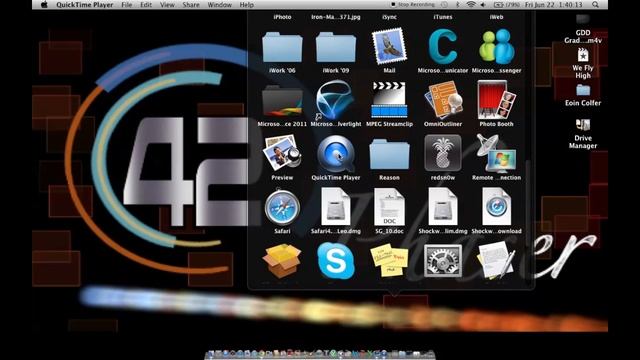Open GDD Grad m4v desktop file
Viewport: 640px width, 360px height.
click(582, 29)
